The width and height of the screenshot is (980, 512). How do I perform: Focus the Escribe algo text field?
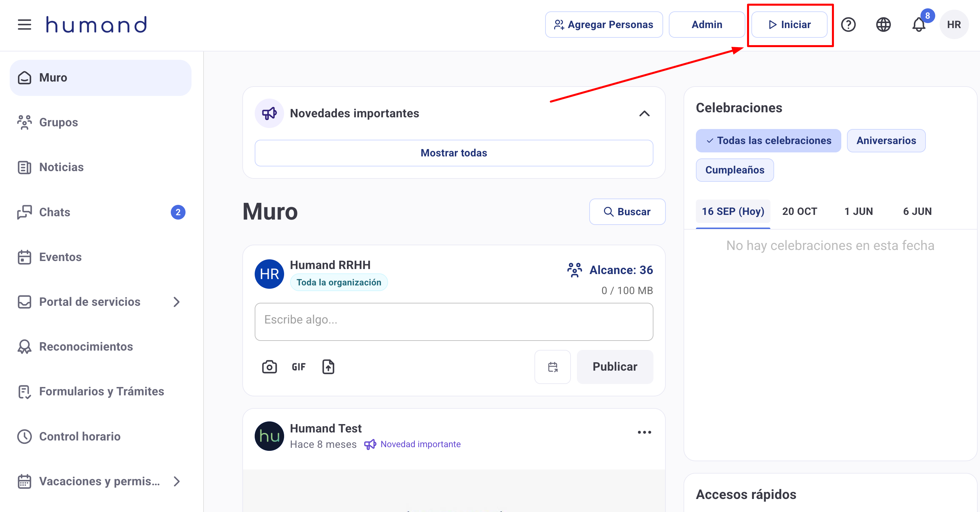tap(454, 322)
